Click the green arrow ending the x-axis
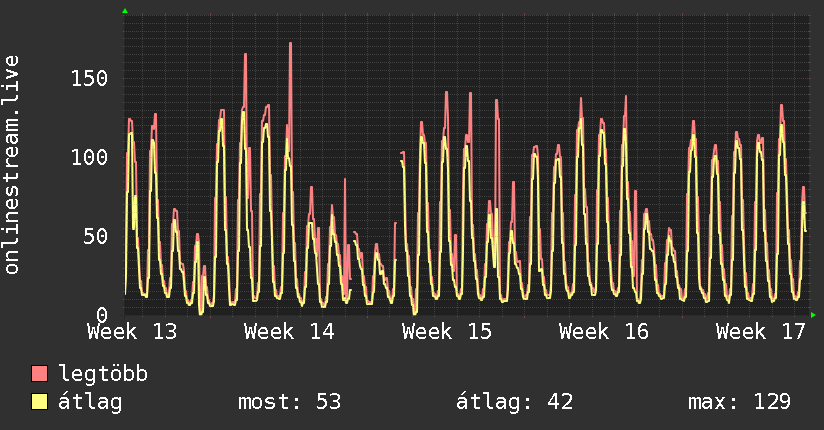The width and height of the screenshot is (824, 430). [813, 315]
